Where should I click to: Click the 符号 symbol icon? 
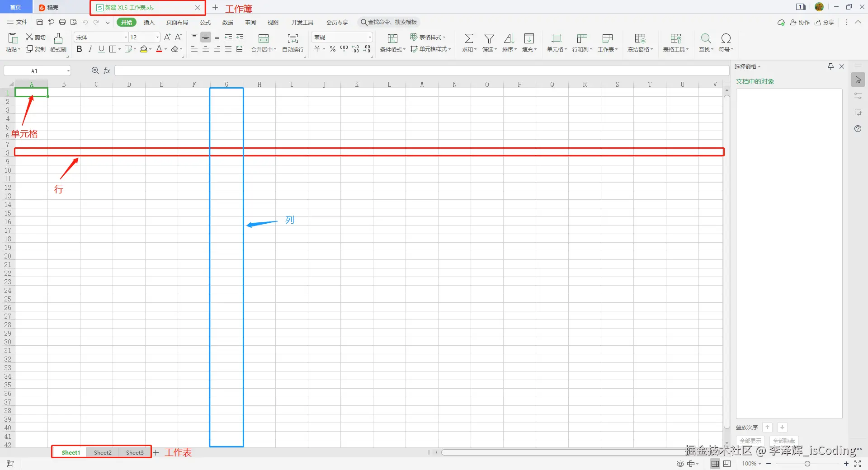[x=726, y=38]
